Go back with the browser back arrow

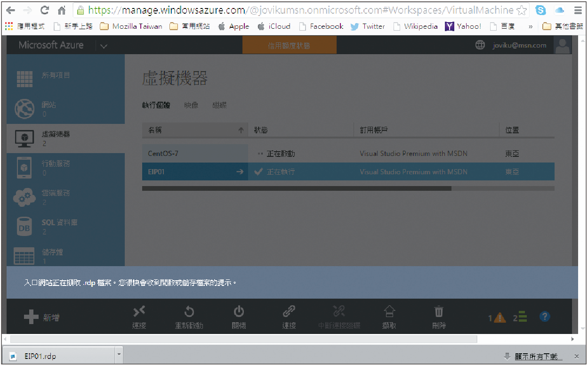[x=10, y=10]
